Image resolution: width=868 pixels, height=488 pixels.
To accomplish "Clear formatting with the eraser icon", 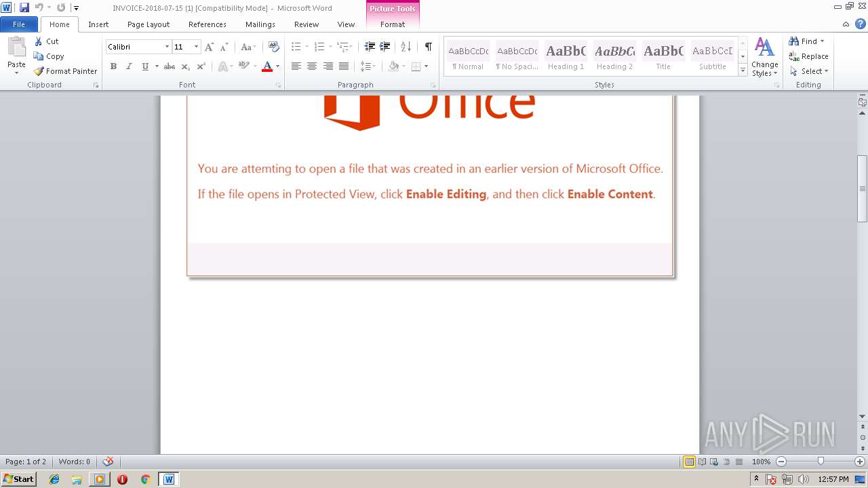I will coord(274,47).
